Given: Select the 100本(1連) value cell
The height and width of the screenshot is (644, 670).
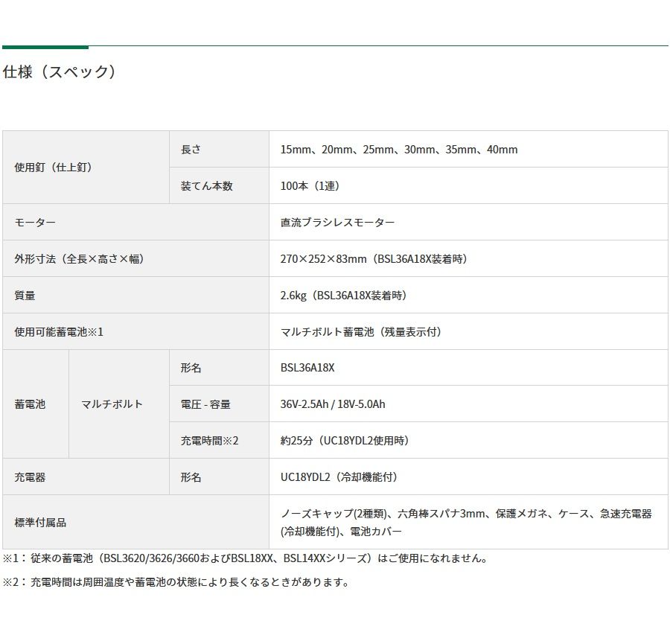Looking at the screenshot, I should coord(310,186).
